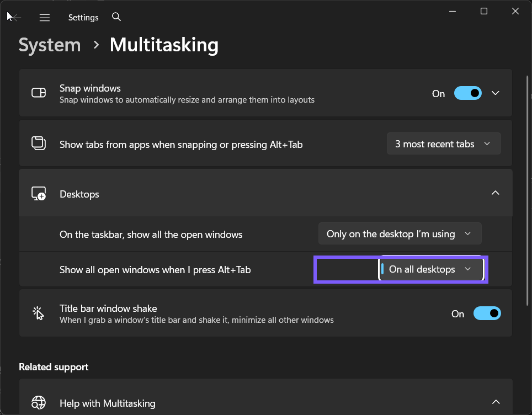The image size is (532, 415).
Task: Click the vertical scrollbar on the right edge
Action: [527, 191]
